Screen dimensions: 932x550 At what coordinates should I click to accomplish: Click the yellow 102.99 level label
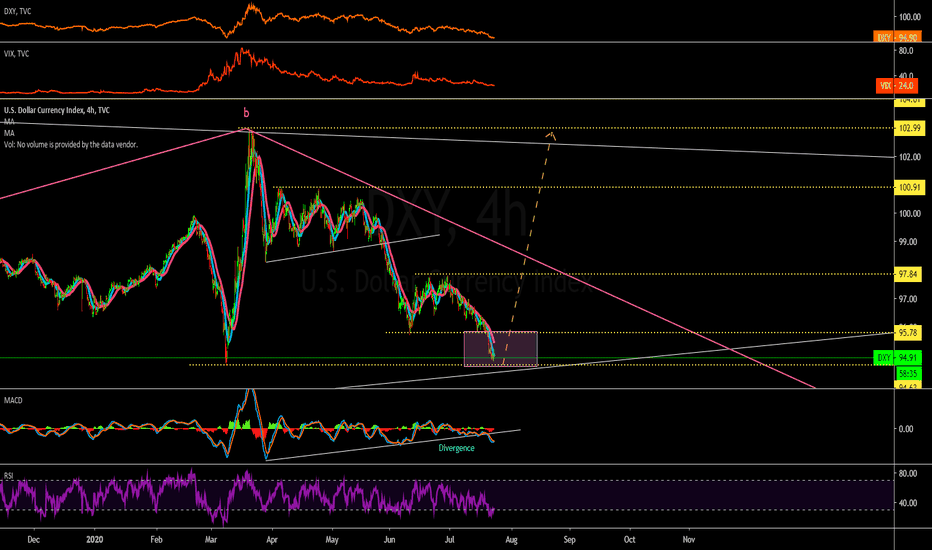(x=909, y=128)
